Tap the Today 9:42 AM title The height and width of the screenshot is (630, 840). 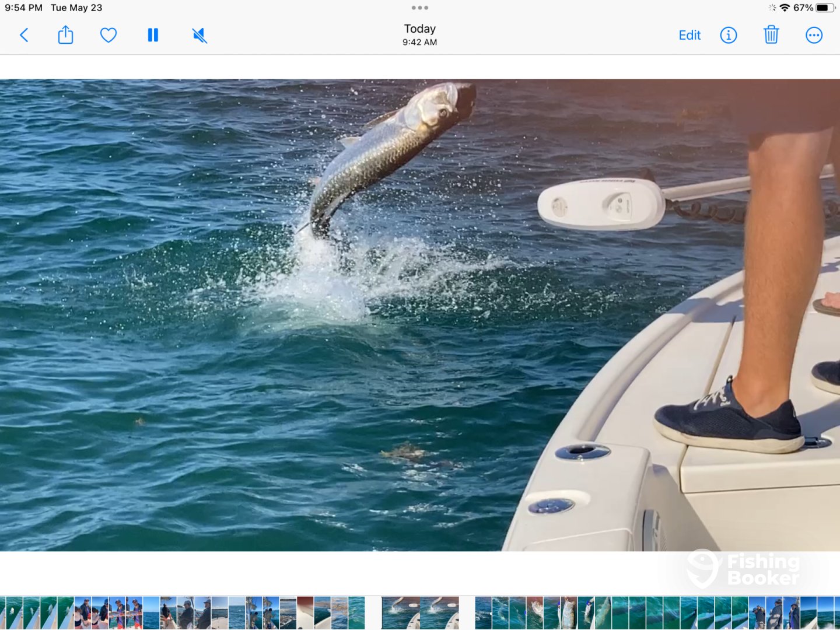(420, 34)
